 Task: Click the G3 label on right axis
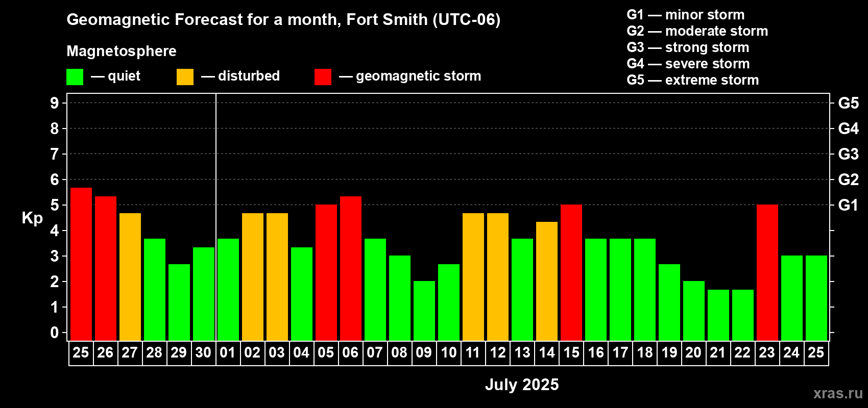[849, 154]
